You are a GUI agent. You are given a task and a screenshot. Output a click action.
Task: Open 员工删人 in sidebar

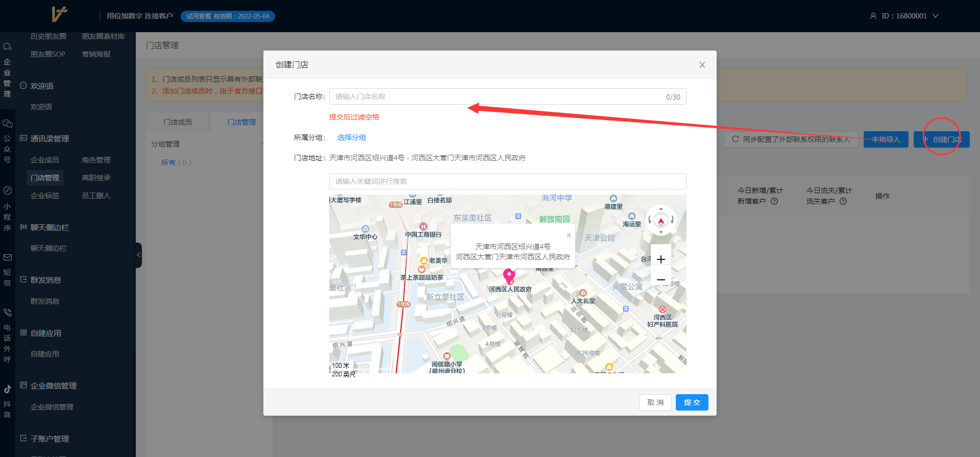(96, 196)
